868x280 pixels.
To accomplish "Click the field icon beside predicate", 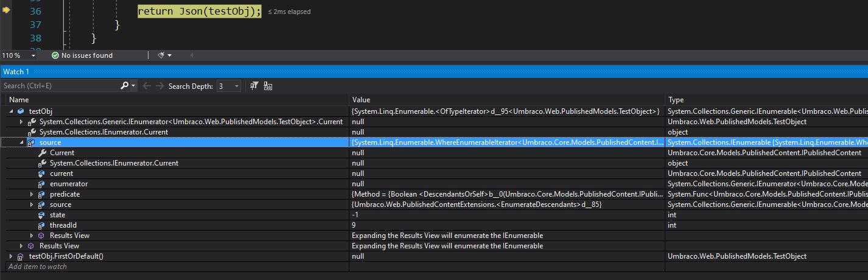I will click(42, 194).
